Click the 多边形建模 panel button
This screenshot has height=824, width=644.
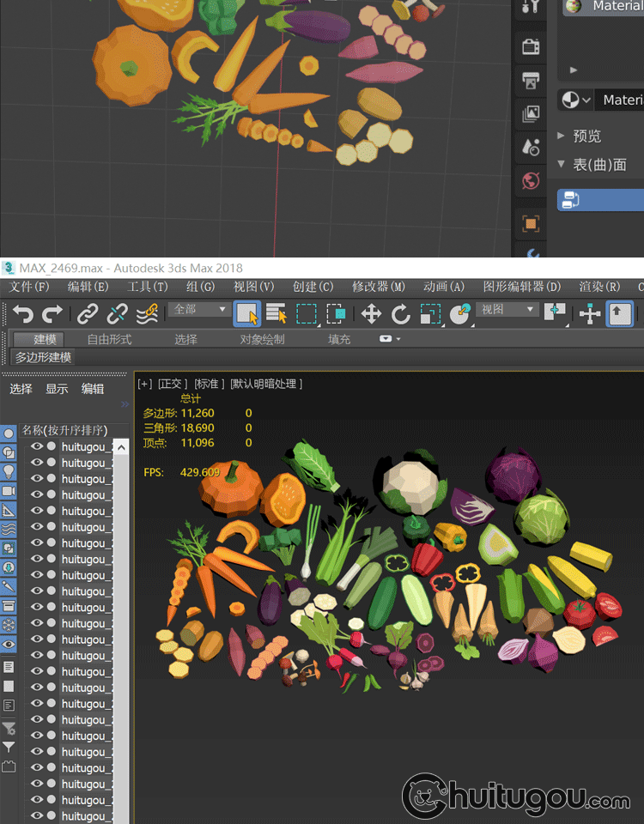43,357
